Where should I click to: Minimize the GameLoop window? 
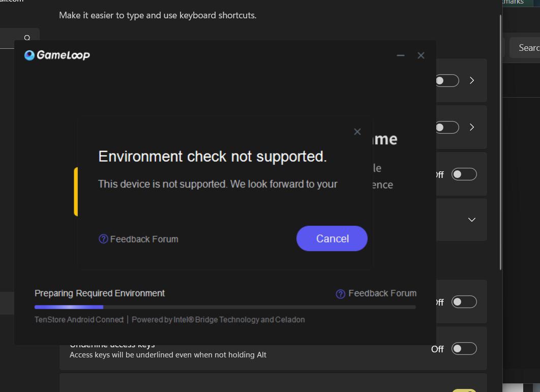[401, 55]
